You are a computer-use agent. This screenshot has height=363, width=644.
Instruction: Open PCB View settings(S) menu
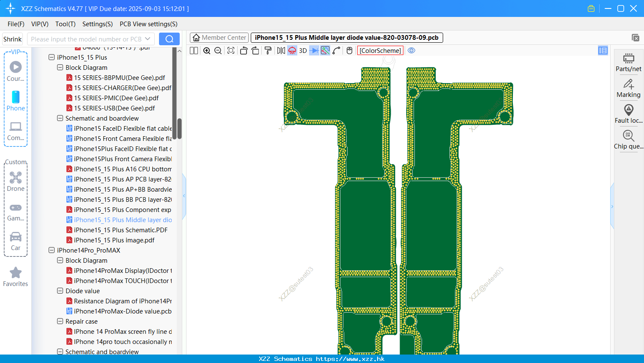tap(148, 24)
